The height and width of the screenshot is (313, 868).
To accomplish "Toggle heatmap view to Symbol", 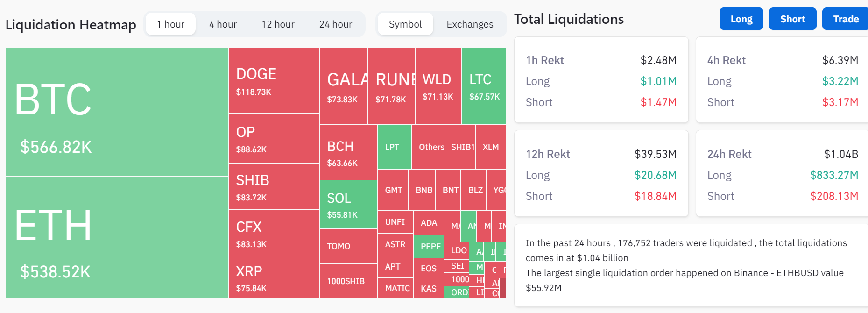I will [405, 24].
